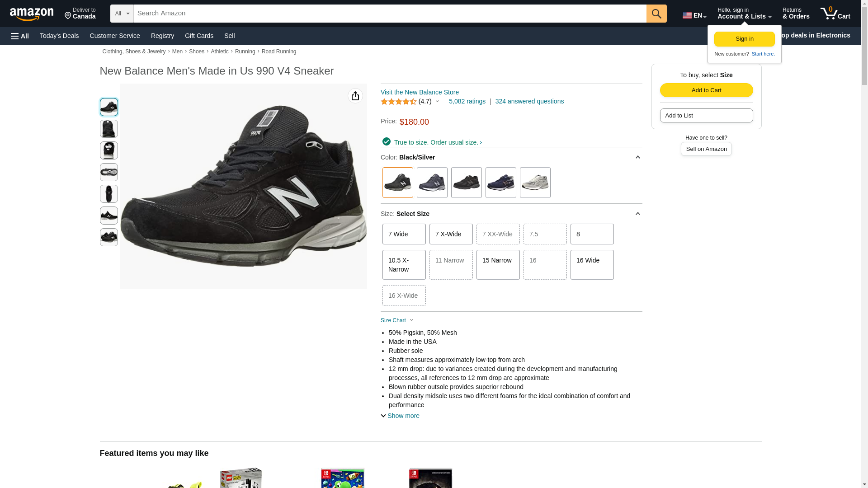
Task: Open Today's Deals in navigation bar
Action: click(59, 36)
